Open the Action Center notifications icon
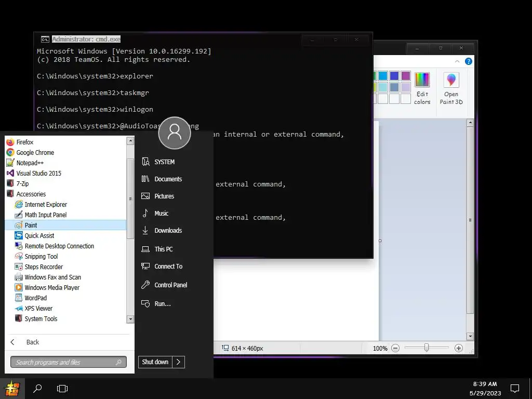532x399 pixels. click(x=515, y=389)
